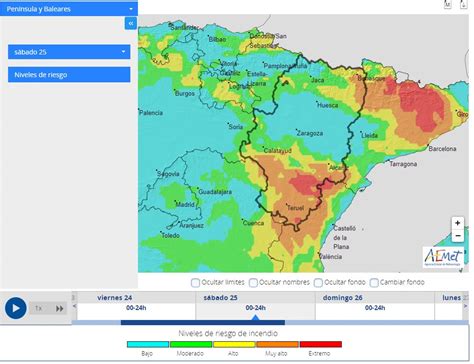Click 00-24h slot under sábado 25

coord(256,308)
